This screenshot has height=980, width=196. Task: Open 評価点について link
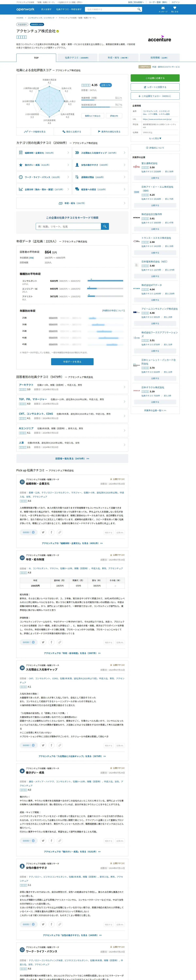pyautogui.click(x=155, y=148)
